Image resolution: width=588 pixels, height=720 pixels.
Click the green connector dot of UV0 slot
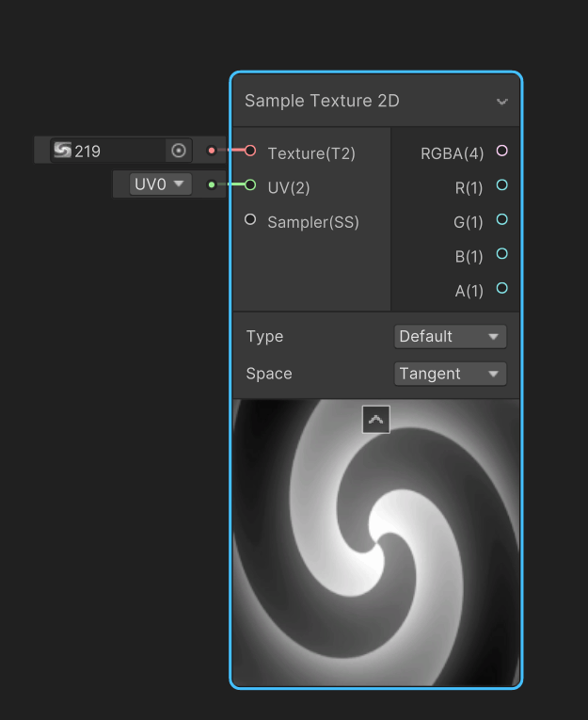tap(211, 184)
